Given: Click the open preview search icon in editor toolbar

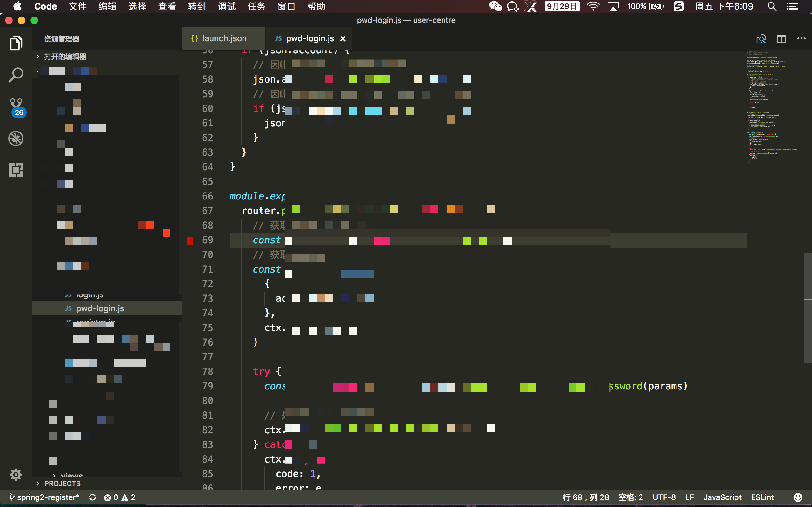Looking at the screenshot, I should click(761, 39).
